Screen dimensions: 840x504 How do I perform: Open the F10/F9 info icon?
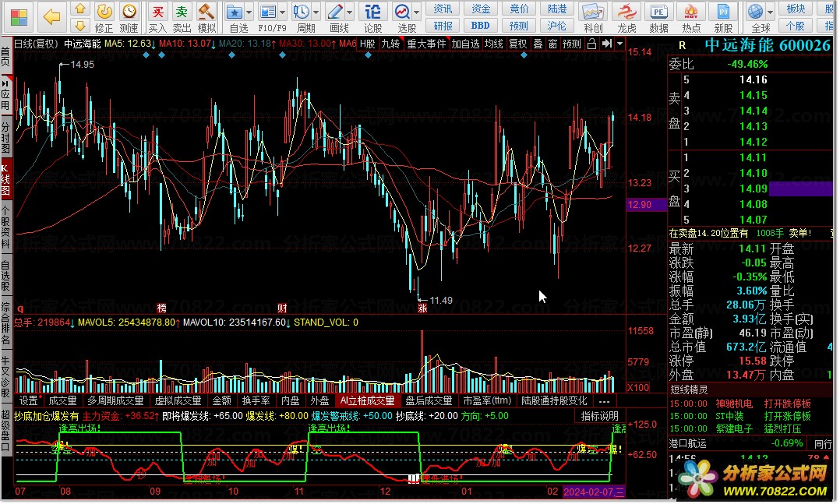point(267,12)
